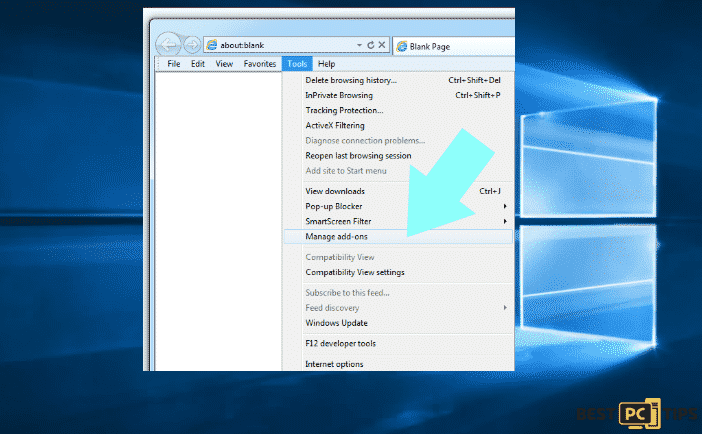Image resolution: width=702 pixels, height=434 pixels.
Task: Open the address bar dropdown arrow
Action: coord(359,45)
